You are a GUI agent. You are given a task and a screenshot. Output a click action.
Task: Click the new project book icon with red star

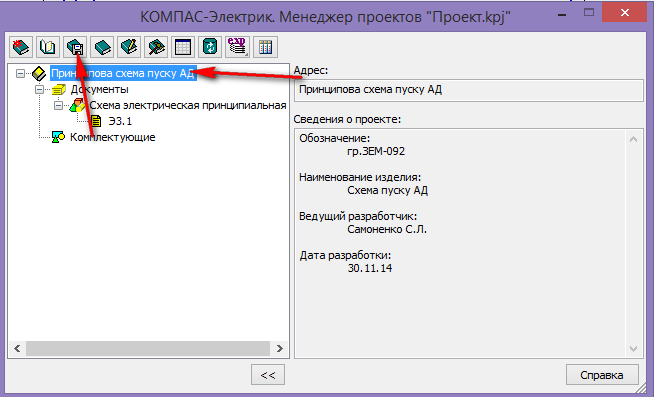[21, 47]
